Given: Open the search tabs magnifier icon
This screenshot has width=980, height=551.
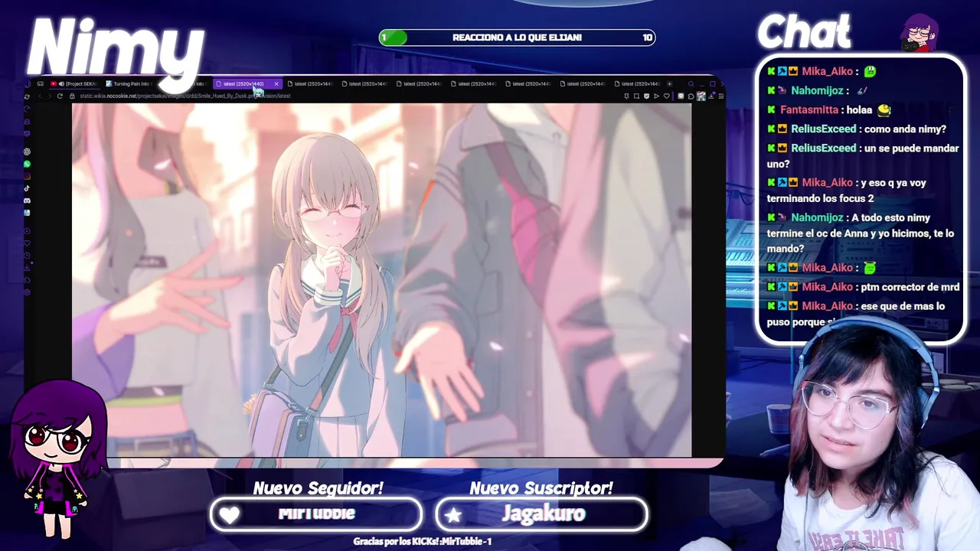Looking at the screenshot, I should pyautogui.click(x=691, y=83).
